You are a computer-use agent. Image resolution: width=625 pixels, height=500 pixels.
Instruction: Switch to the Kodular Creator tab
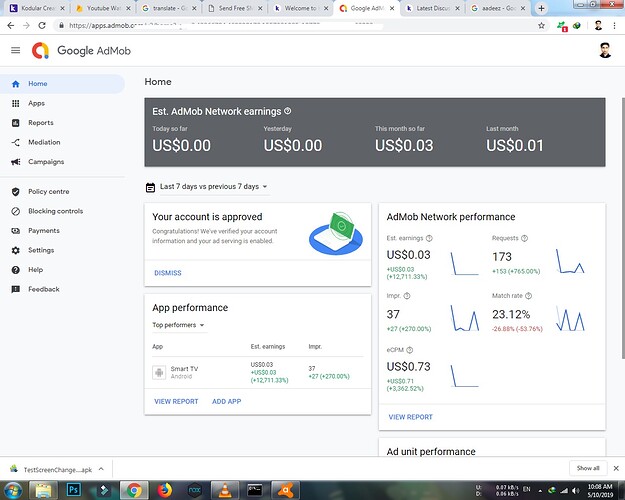coord(37,8)
